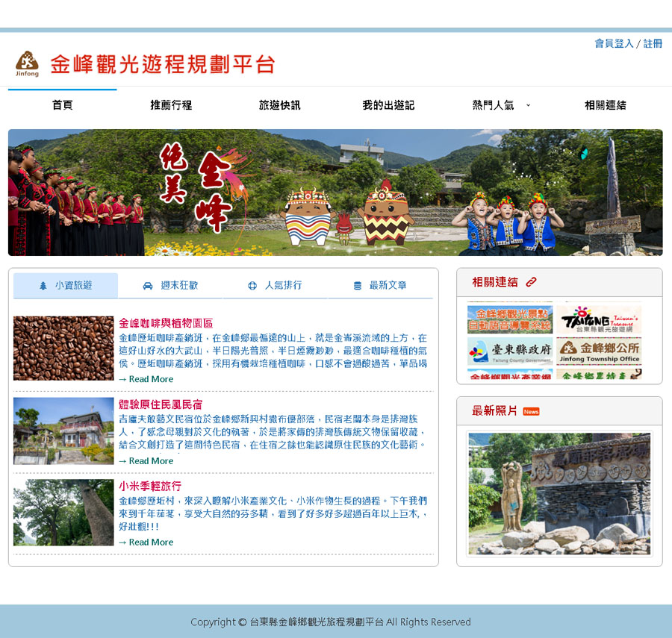Click Read More under 小米季輕旅行
Image resolution: width=672 pixels, height=638 pixels.
click(x=146, y=542)
